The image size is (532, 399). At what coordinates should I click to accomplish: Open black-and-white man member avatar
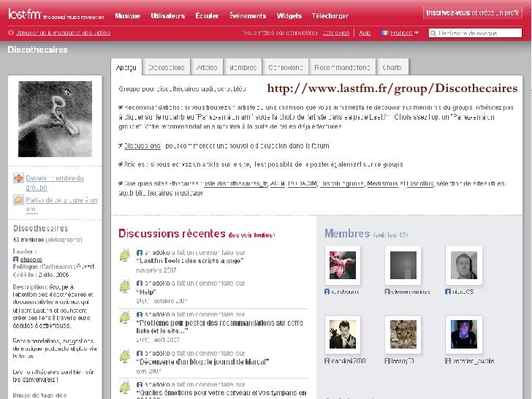pos(343,335)
